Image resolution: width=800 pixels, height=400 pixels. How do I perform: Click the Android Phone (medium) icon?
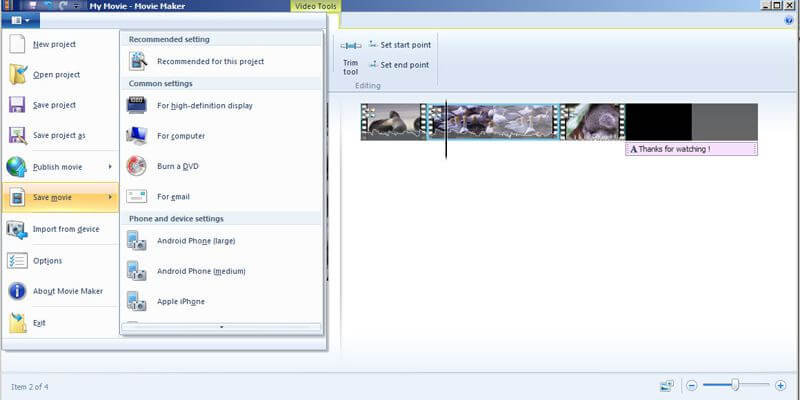137,271
